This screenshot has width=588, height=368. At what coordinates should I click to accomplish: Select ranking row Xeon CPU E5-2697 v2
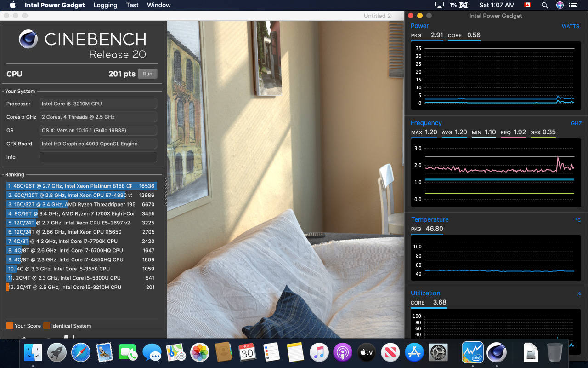[82, 223]
